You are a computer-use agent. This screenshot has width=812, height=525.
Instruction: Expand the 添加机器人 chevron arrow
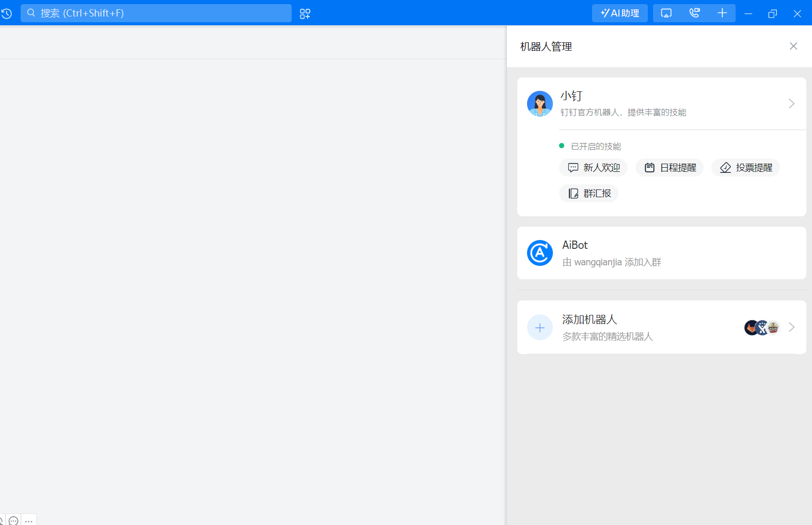(x=792, y=327)
